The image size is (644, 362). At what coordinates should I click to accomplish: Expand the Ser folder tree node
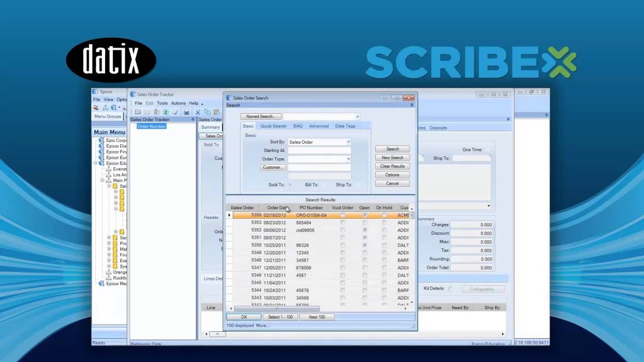point(109,237)
